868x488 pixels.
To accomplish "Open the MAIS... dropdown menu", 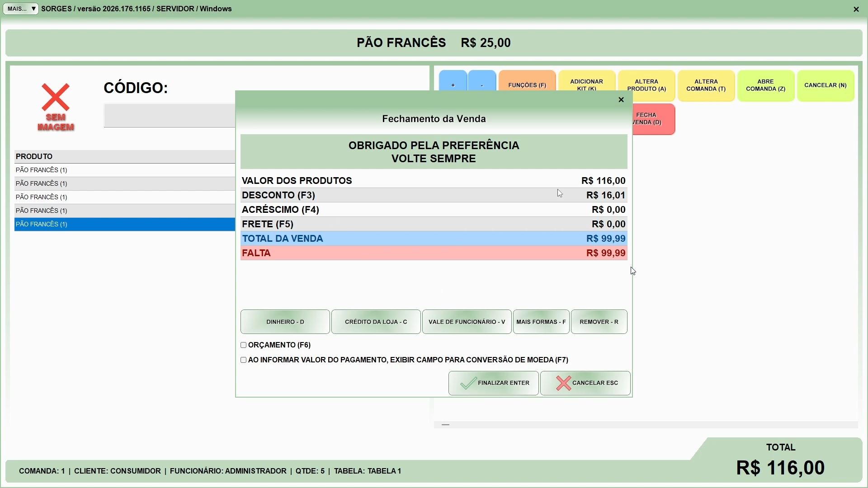I will click(21, 9).
